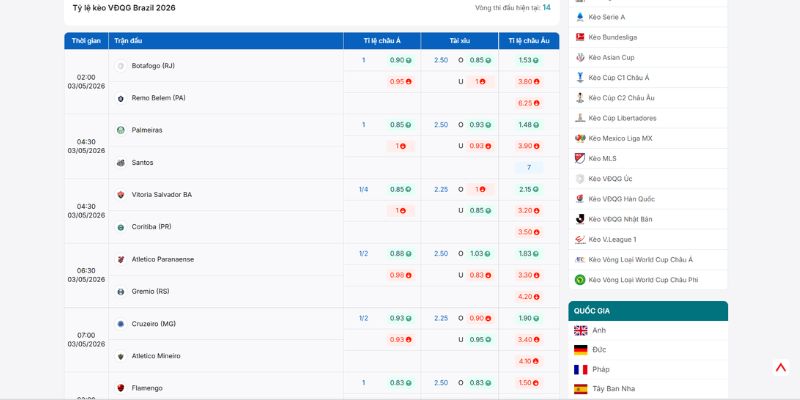Screen dimensions: 800x400
Task: Click the Gremio (RS) team crest
Action: (x=120, y=292)
